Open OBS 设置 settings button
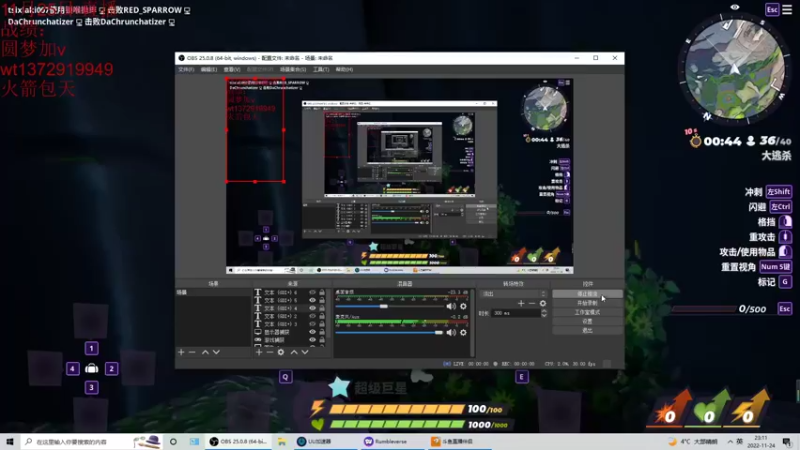Screen dimensions: 800x450 pyautogui.click(x=587, y=321)
